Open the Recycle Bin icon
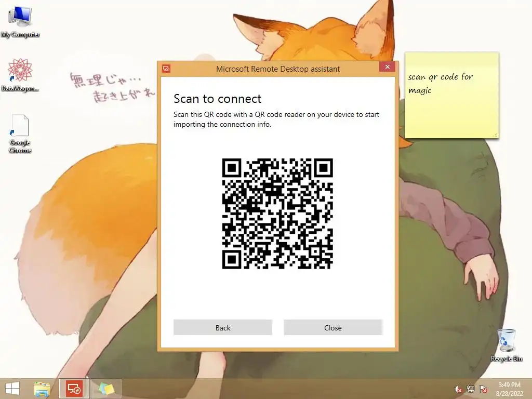The image size is (532, 399). tap(507, 345)
